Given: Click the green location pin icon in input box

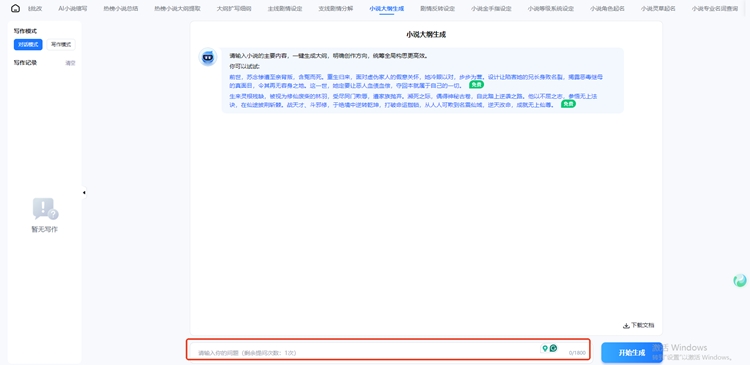Looking at the screenshot, I should [545, 348].
